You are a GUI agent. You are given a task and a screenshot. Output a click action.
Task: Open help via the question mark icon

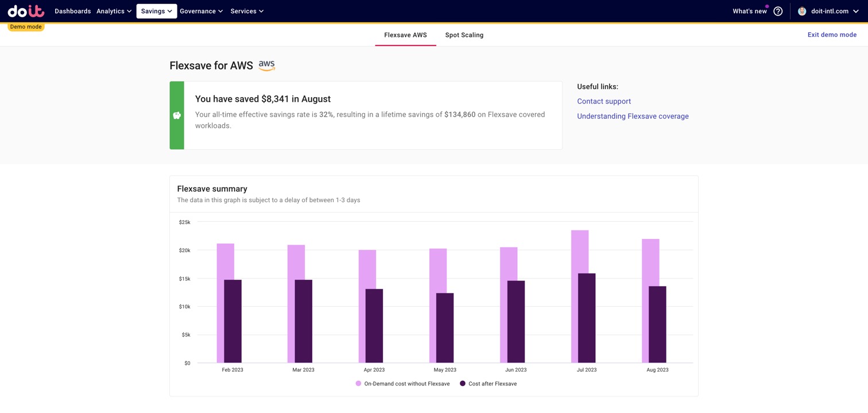(778, 11)
